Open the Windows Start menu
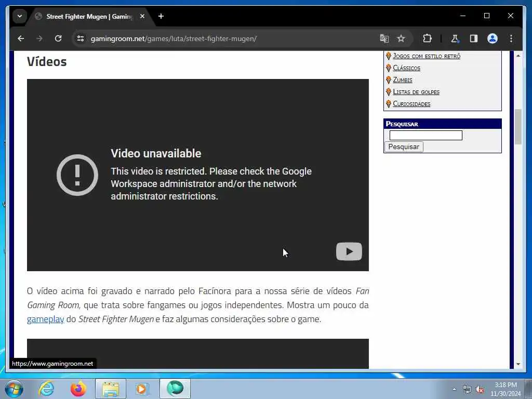This screenshot has height=399, width=532. click(14, 389)
